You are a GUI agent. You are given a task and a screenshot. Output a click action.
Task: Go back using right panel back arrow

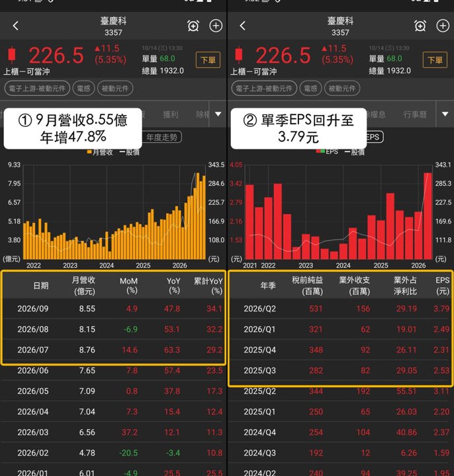coord(242,26)
